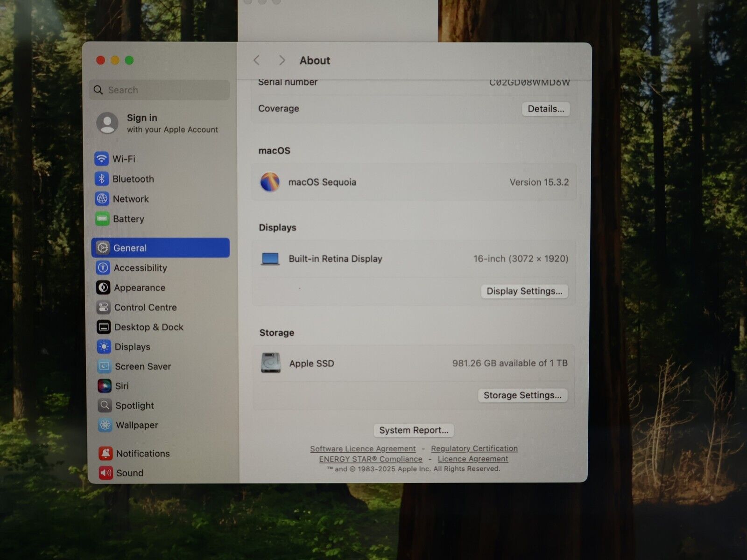Minimize window with yellow button
Viewport: 747px width, 560px height.
pos(115,60)
